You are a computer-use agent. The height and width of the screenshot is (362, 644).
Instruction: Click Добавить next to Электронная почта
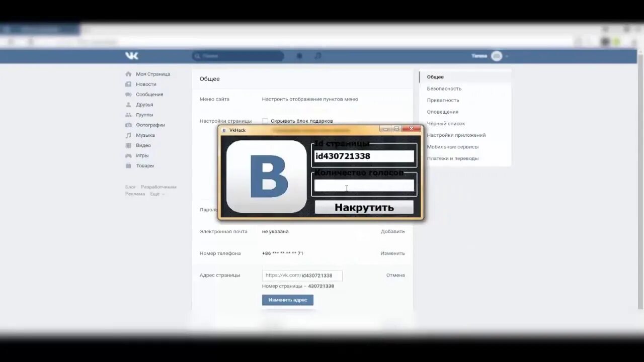pos(392,232)
